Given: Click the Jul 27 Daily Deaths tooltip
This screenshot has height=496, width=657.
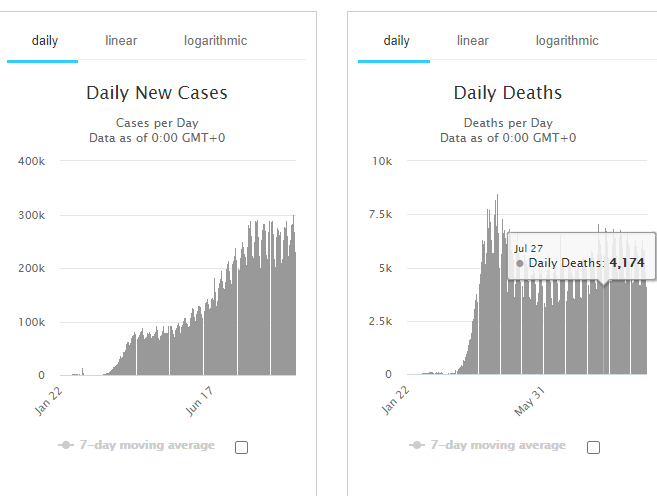Looking at the screenshot, I should [x=581, y=256].
